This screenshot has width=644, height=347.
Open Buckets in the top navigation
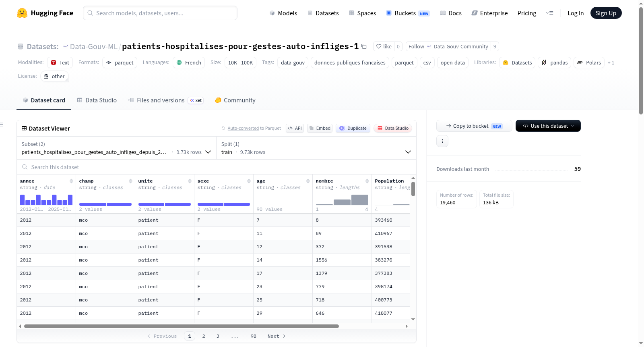[x=408, y=13]
